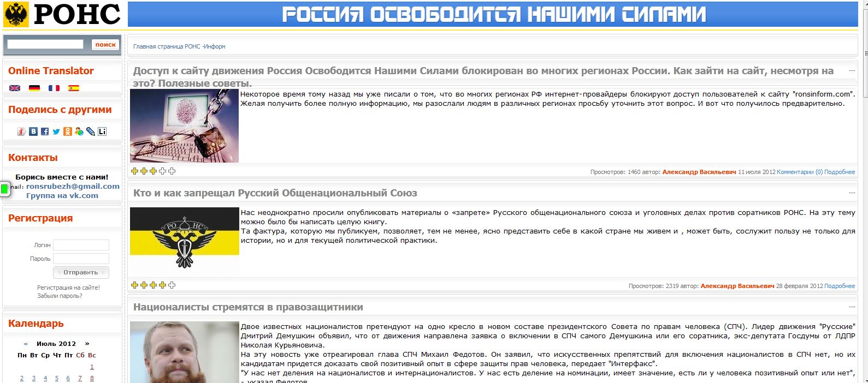Share via the Twitter bird icon
Screen dimensions: 868x383
click(x=56, y=131)
